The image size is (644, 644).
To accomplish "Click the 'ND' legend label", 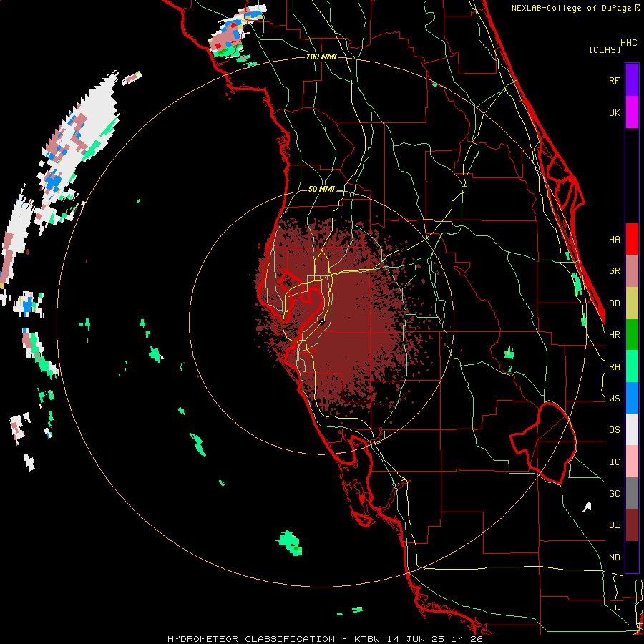I will coord(614,557).
